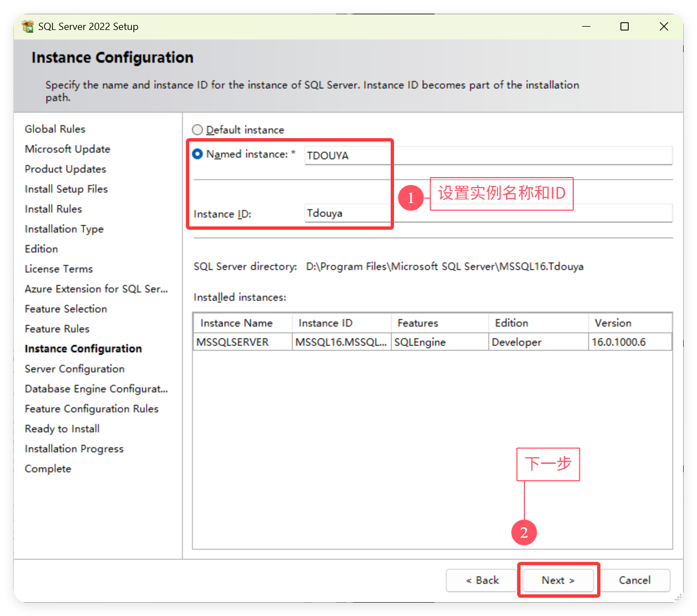Image resolution: width=697 pixels, height=616 pixels.
Task: Click the SQL Server directory path text
Action: pos(445,266)
